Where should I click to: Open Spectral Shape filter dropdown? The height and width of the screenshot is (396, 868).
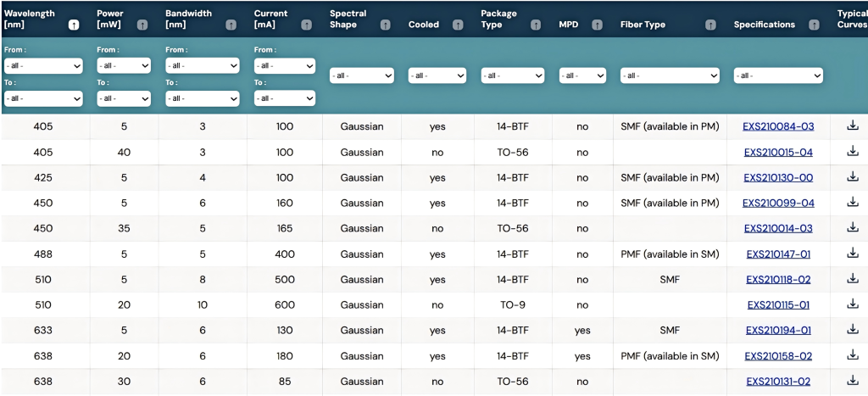362,75
